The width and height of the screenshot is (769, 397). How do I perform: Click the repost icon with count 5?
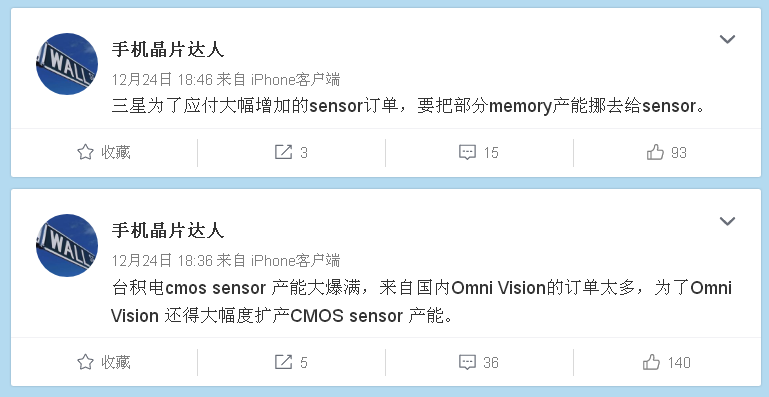[283, 362]
